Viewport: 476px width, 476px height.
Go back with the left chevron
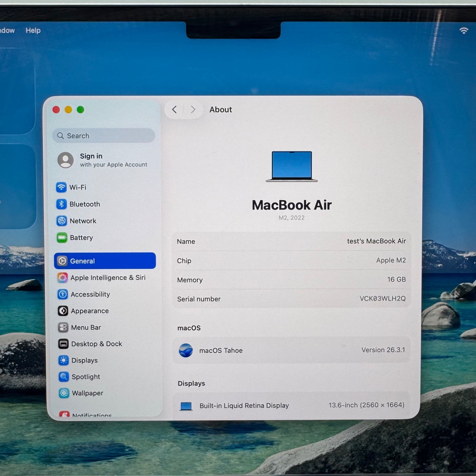click(x=174, y=109)
